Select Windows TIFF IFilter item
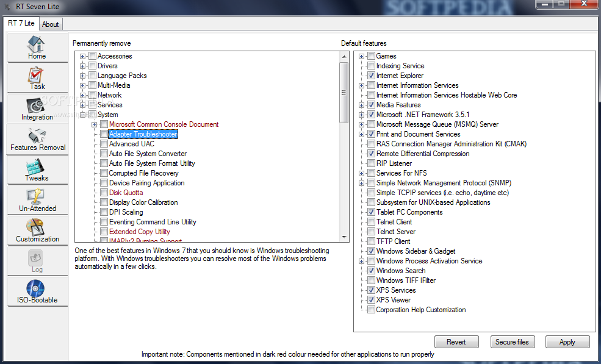The image size is (601, 364). tap(406, 280)
